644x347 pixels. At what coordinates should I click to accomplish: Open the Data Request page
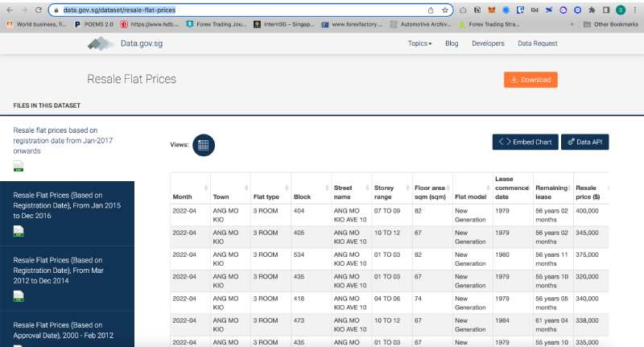click(x=538, y=43)
